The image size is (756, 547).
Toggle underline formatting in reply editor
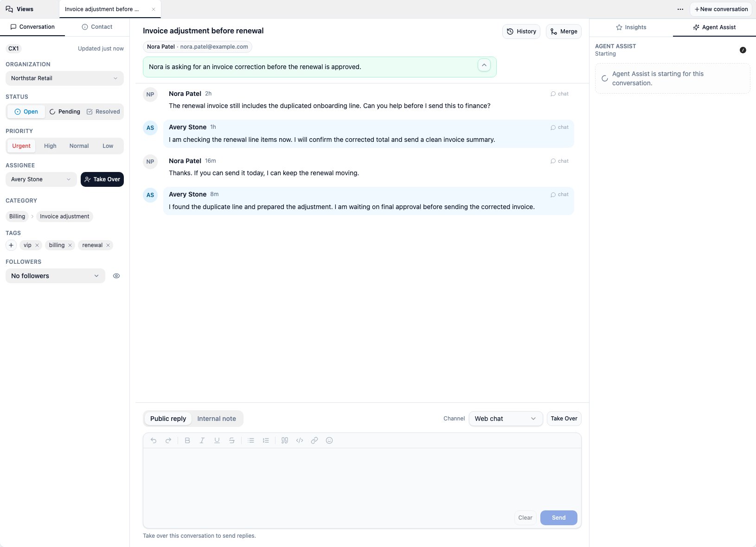pos(217,440)
